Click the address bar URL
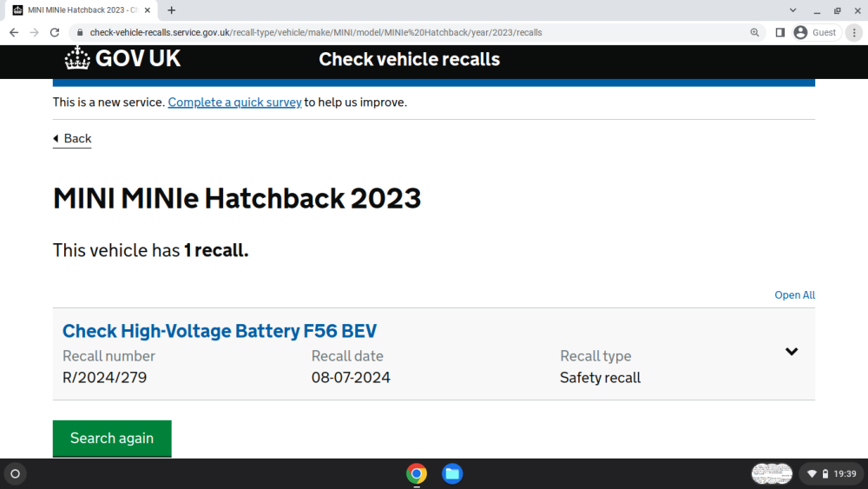The height and width of the screenshot is (489, 868). coord(316,33)
